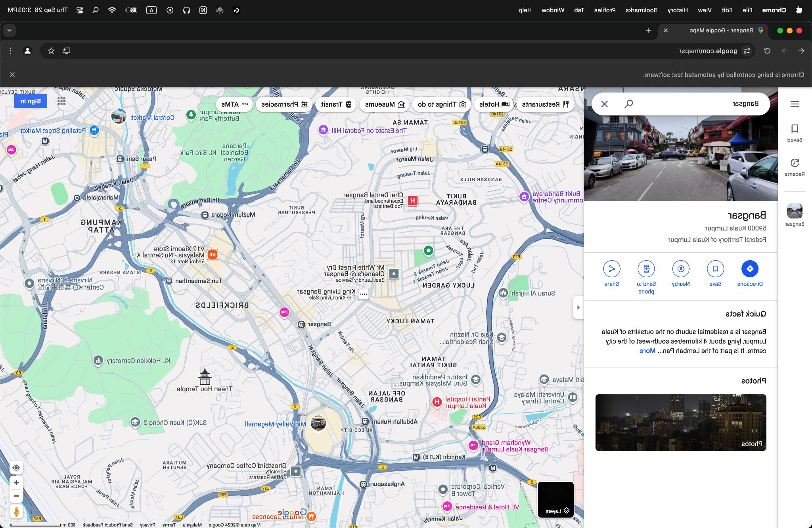The height and width of the screenshot is (528, 812).
Task: Select the Things to do chip
Action: 442,104
